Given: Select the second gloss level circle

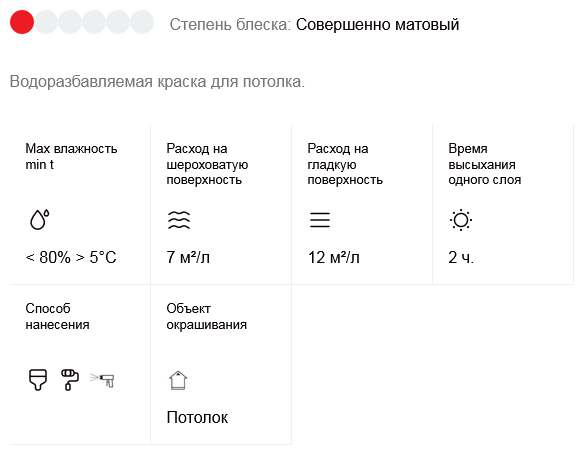Looking at the screenshot, I should tap(46, 22).
